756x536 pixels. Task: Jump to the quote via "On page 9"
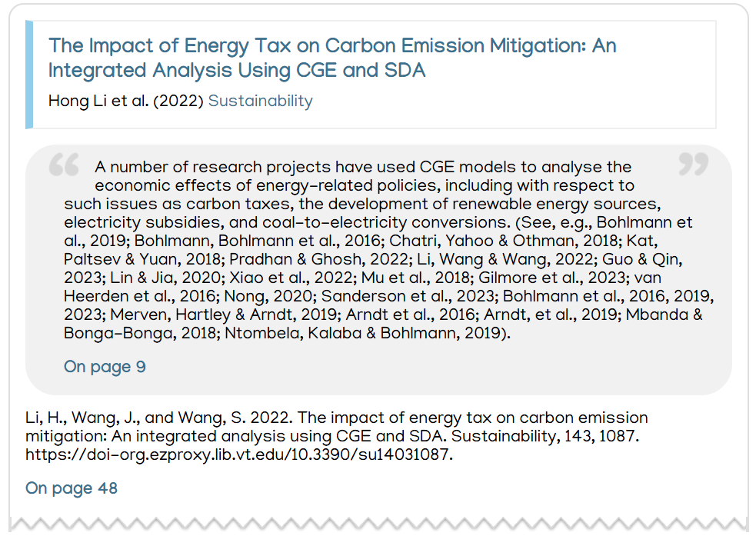105,366
